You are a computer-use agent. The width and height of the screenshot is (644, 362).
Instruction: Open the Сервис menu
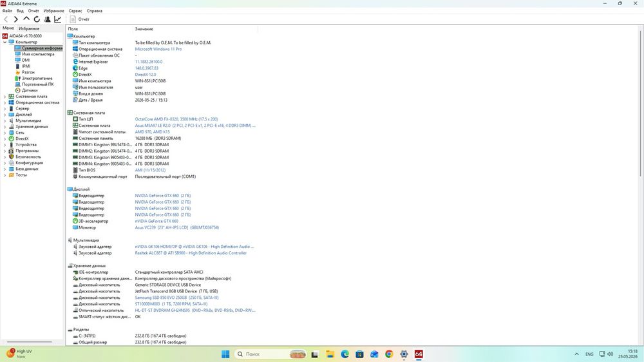75,11
